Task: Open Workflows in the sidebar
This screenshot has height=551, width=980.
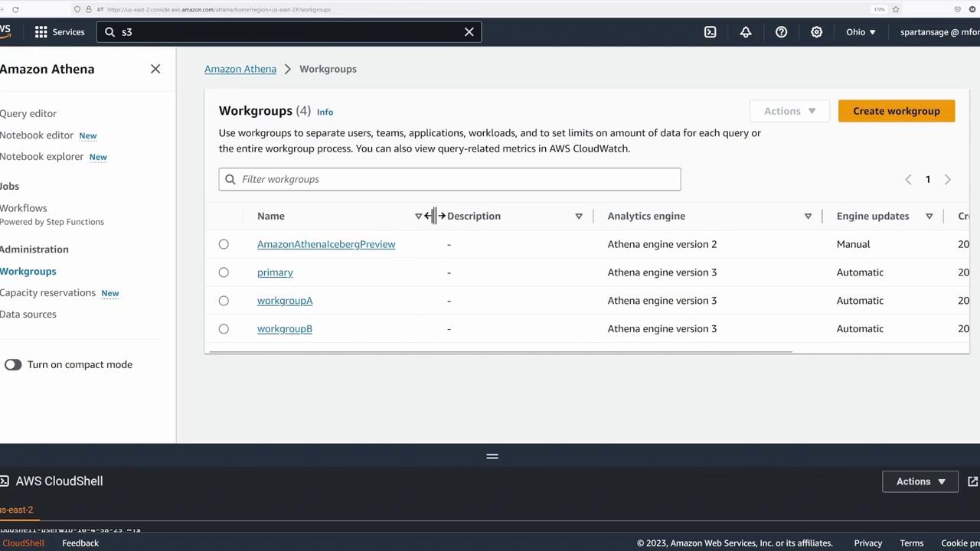Action: coord(24,208)
